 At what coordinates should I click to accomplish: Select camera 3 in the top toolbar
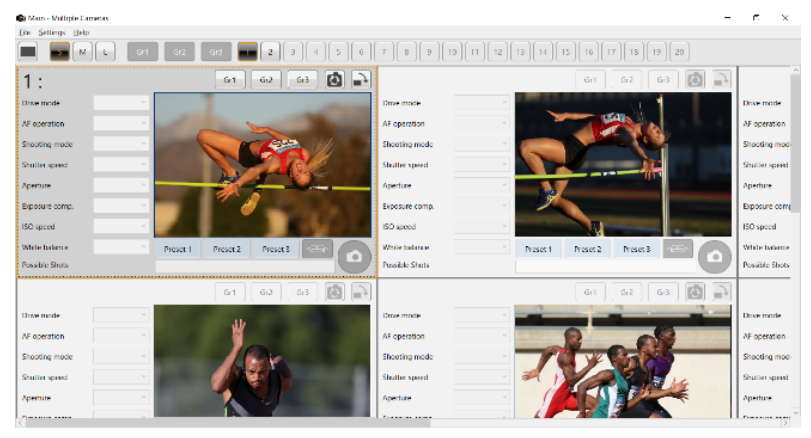293,52
